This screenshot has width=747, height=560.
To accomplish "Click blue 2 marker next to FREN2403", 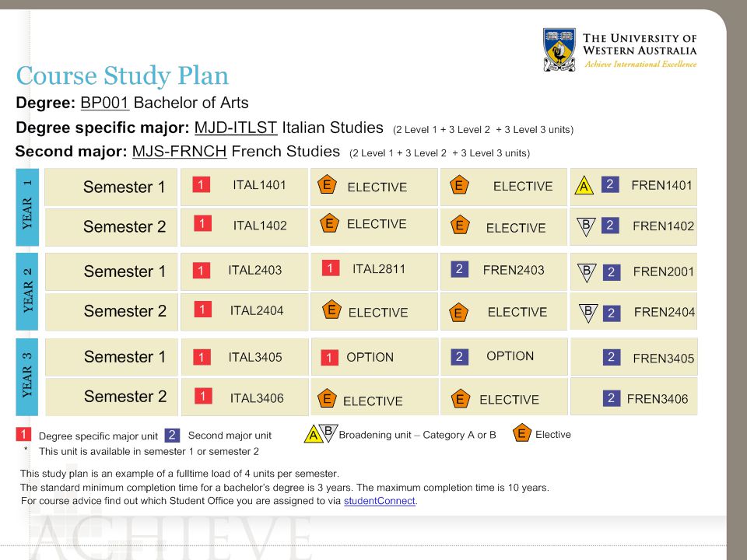I will tap(459, 270).
